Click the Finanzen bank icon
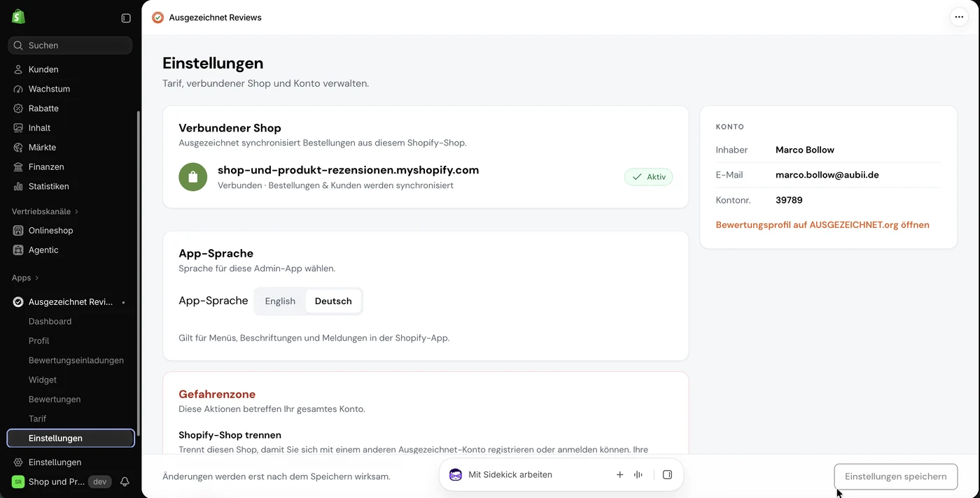Viewport: 980px width, 498px height. coord(18,167)
